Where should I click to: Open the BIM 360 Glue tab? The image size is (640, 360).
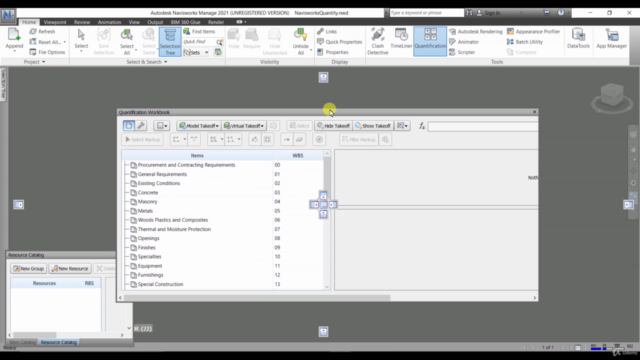coord(185,22)
